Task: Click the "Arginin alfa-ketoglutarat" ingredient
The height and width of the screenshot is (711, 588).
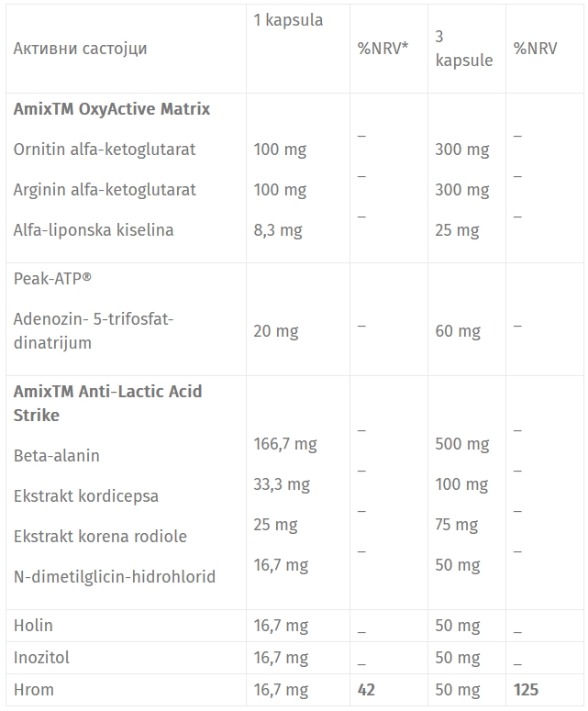Action: tap(105, 190)
